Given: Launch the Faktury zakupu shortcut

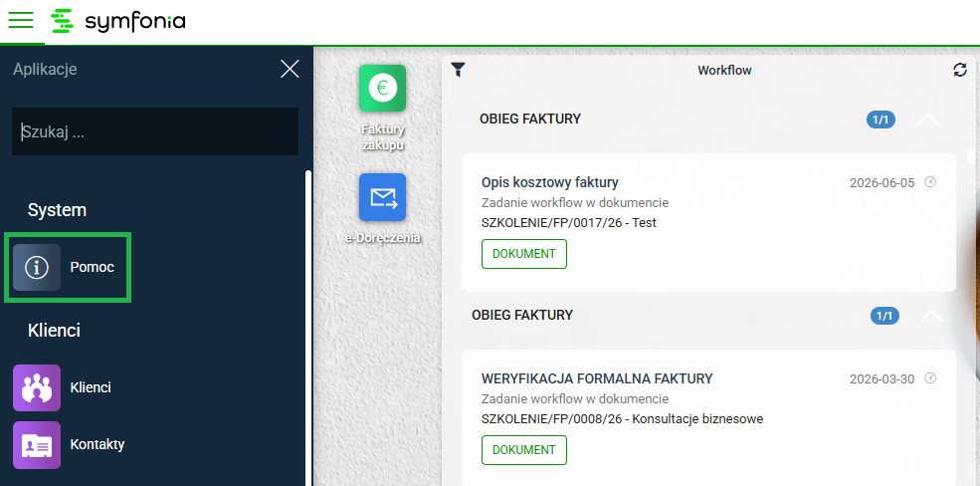Looking at the screenshot, I should 382,89.
